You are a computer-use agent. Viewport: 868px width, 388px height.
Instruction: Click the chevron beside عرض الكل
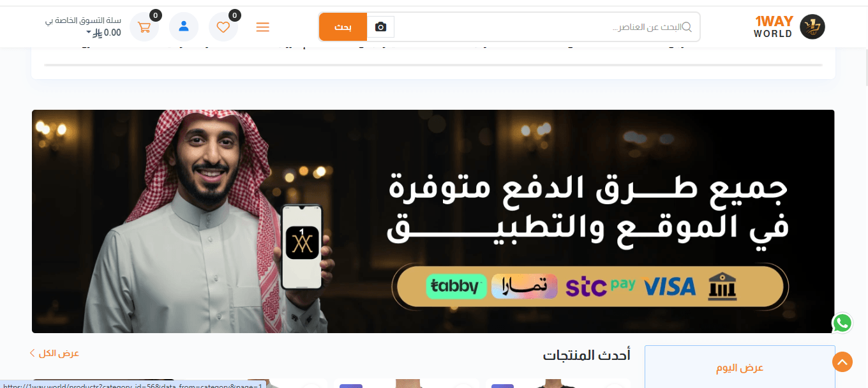(x=32, y=353)
